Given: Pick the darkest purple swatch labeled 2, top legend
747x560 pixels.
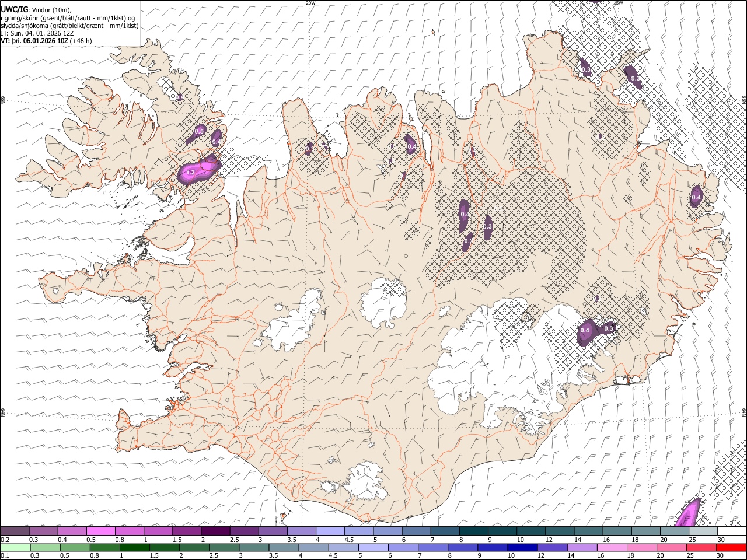Looking at the screenshot, I should coord(215,531).
